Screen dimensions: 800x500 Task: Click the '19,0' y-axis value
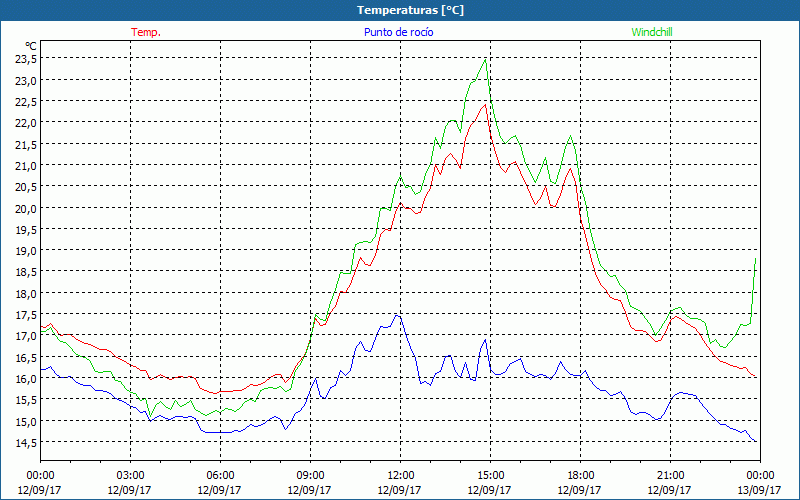[26, 251]
